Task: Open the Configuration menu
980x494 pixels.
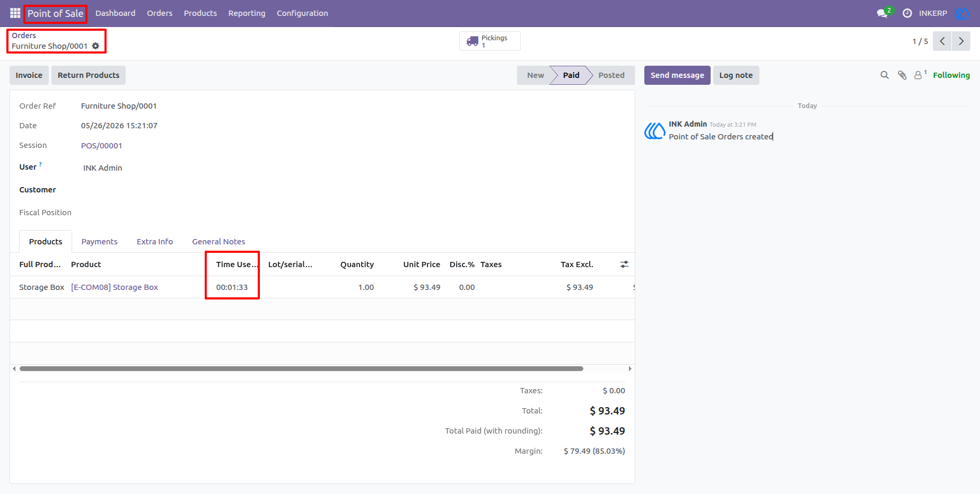Action: coord(302,13)
